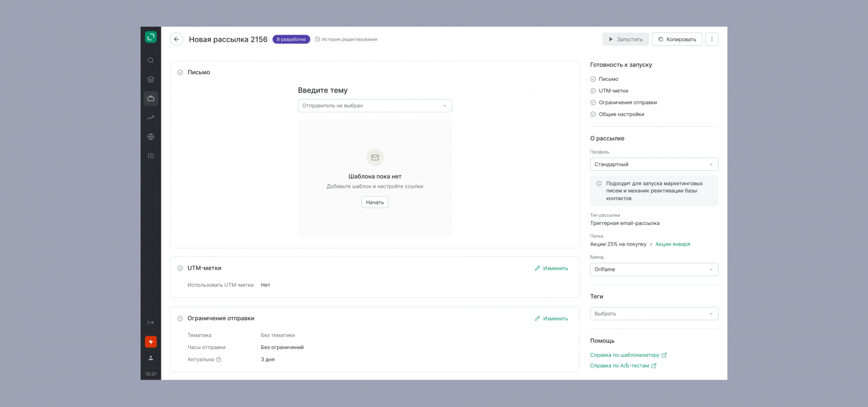Click the Запустить launch button

click(x=625, y=39)
